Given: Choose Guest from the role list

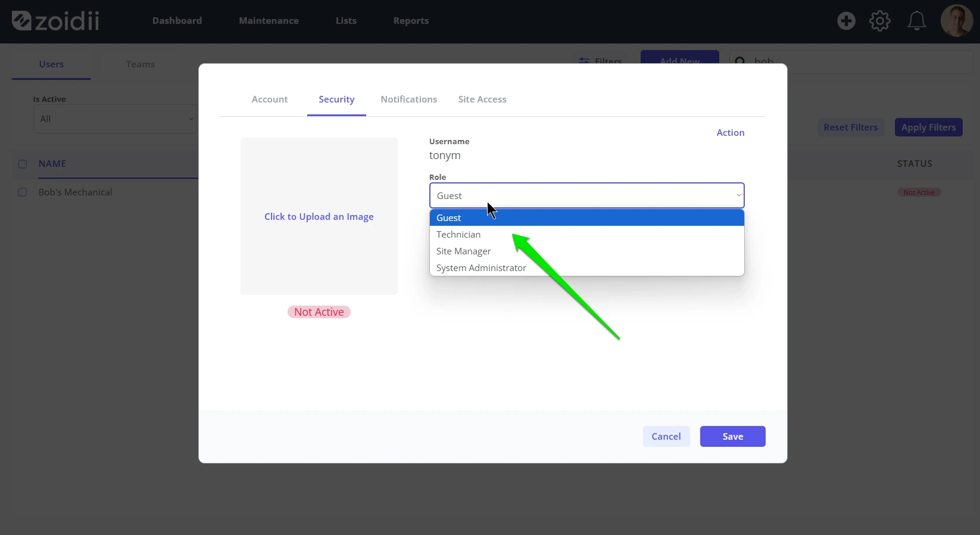Looking at the screenshot, I should [586, 217].
